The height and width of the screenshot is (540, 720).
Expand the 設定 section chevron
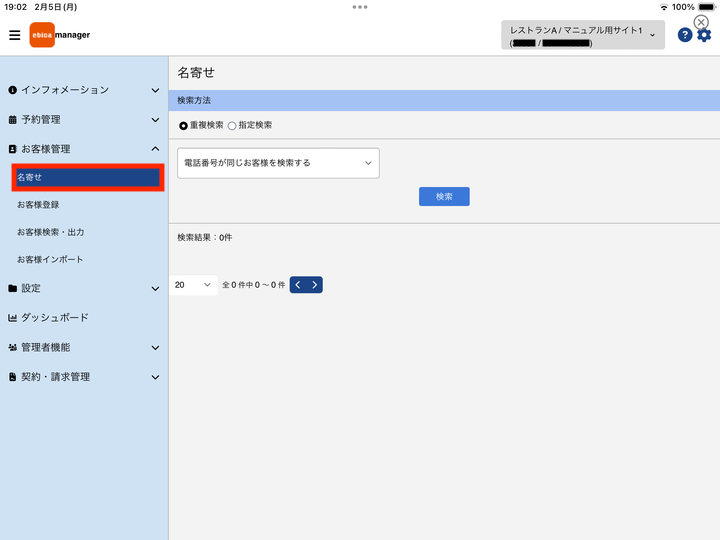pyautogui.click(x=155, y=289)
